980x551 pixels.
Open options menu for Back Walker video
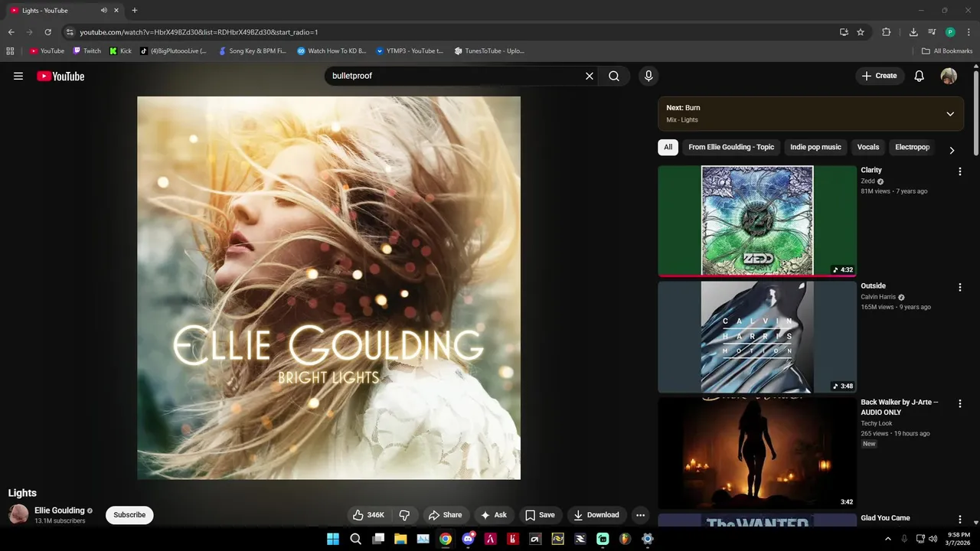pos(959,403)
